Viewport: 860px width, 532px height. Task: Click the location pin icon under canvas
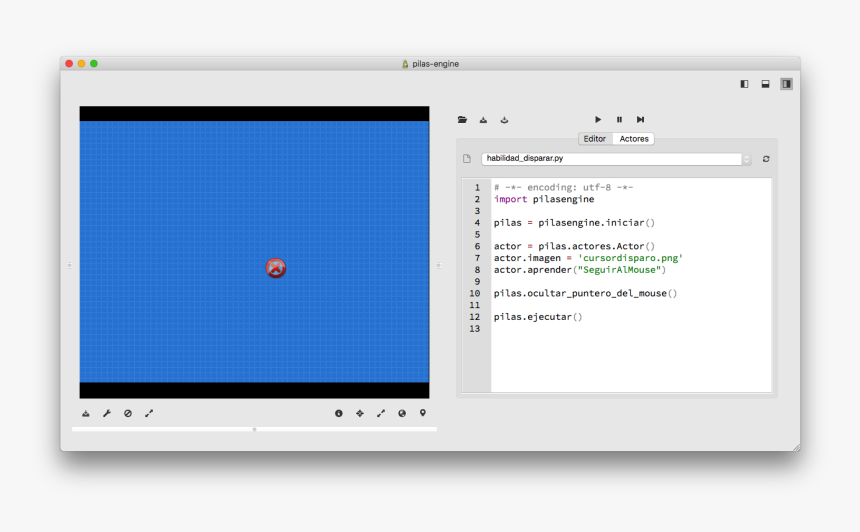pyautogui.click(x=423, y=413)
